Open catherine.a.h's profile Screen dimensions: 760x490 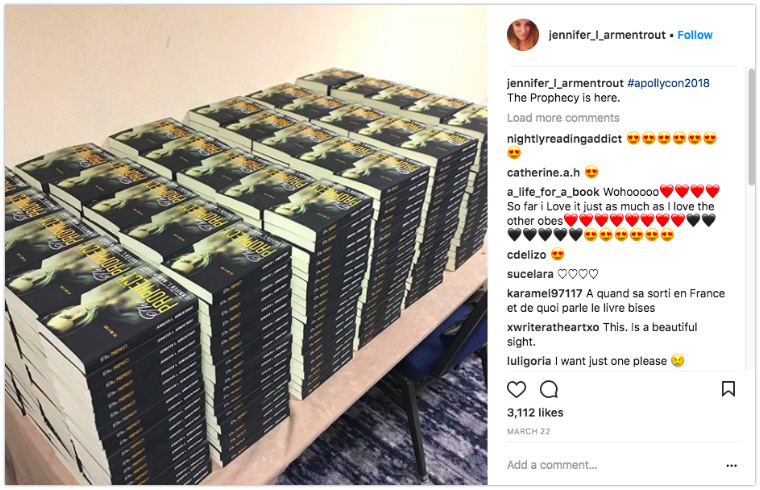coord(543,173)
